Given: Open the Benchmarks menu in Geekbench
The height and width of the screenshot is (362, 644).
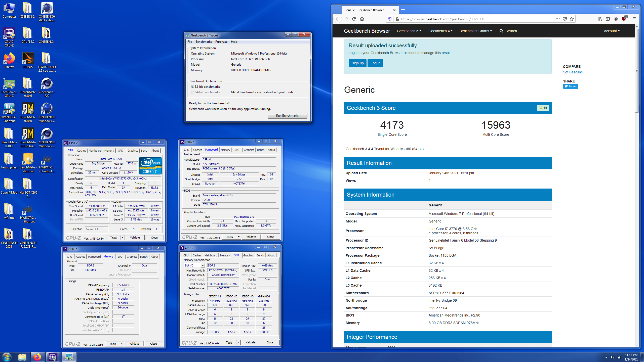Looking at the screenshot, I should [204, 42].
